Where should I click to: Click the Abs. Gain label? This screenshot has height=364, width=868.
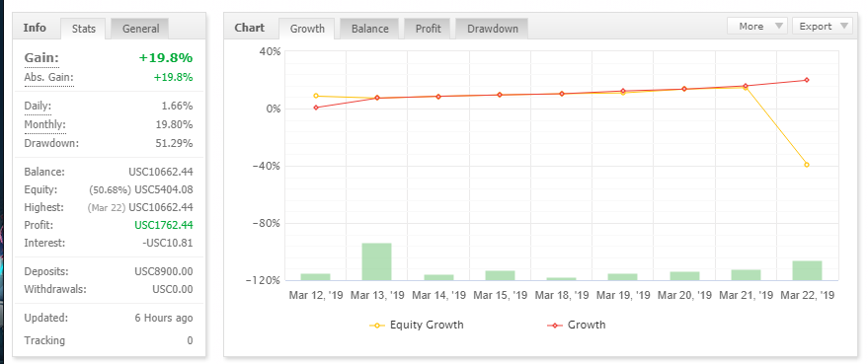(x=48, y=78)
